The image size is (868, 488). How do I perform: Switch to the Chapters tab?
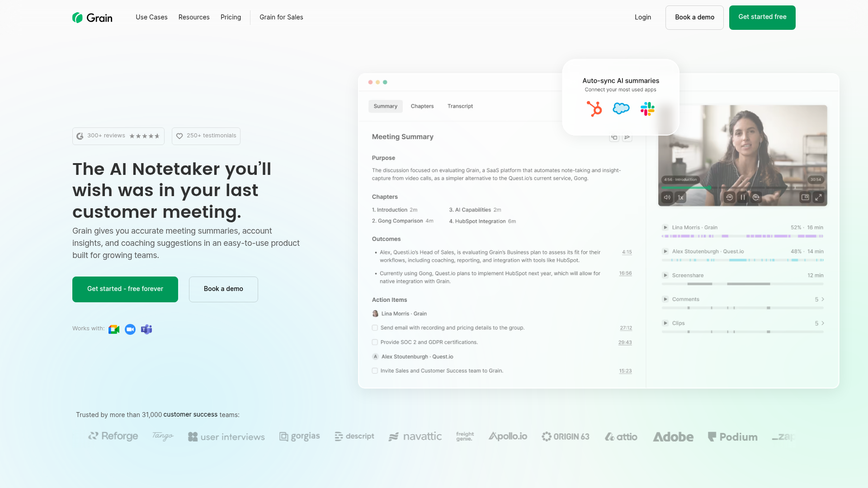[422, 106]
